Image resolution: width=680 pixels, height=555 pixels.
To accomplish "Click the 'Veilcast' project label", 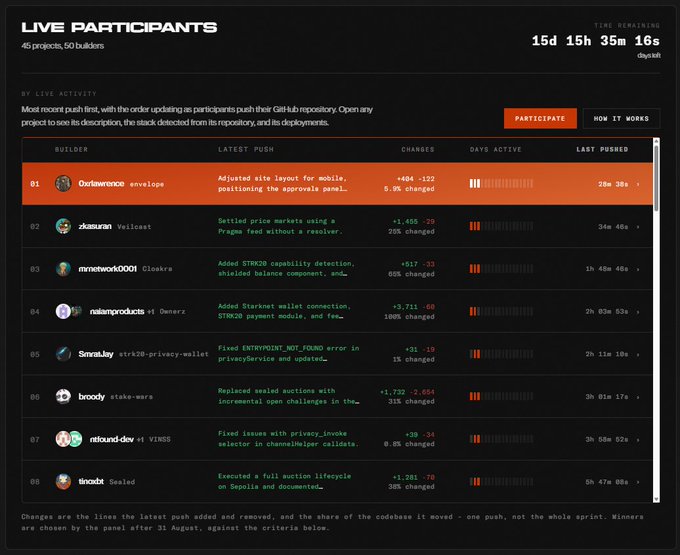I will [x=134, y=226].
